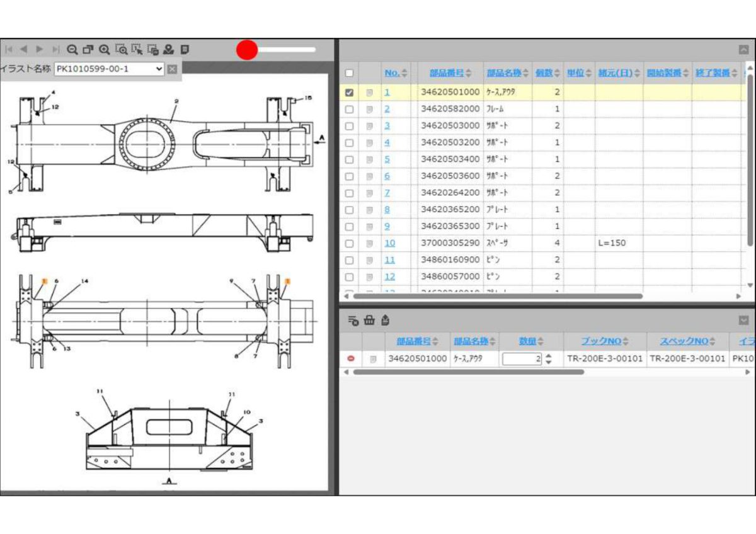Uncheck the checkbox for part 34620501000
This screenshot has height=534, width=756.
350,93
